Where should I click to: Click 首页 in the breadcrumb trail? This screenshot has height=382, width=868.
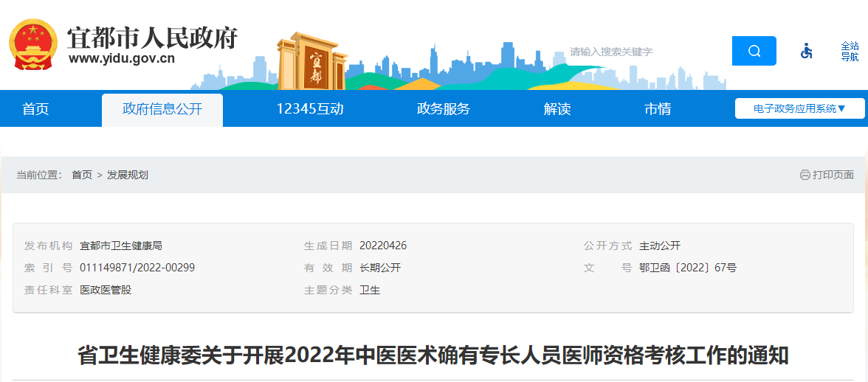[82, 175]
